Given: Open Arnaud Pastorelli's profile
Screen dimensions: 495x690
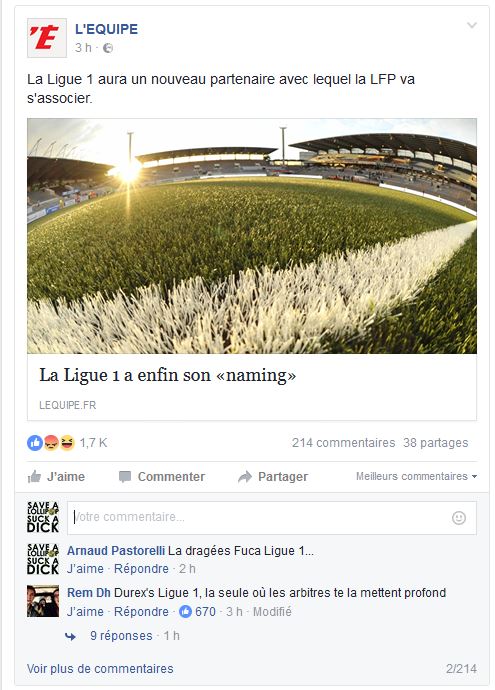Looking at the screenshot, I should coord(116,551).
